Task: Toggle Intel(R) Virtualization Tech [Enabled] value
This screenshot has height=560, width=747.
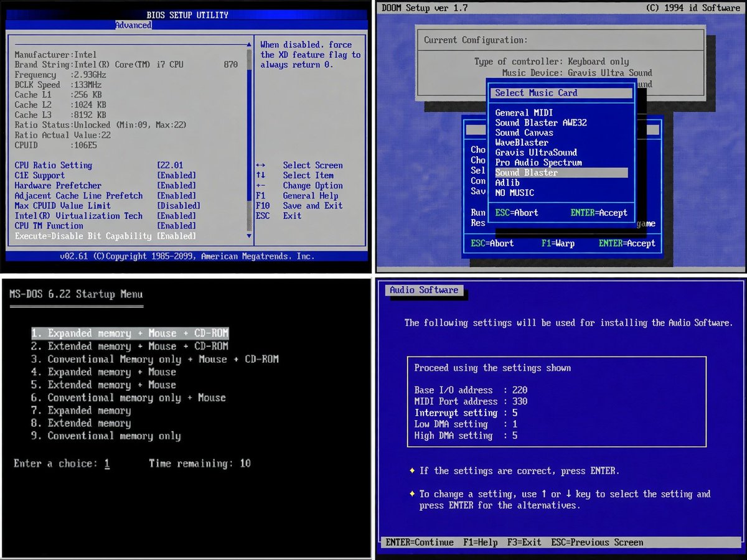Action: click(x=176, y=215)
